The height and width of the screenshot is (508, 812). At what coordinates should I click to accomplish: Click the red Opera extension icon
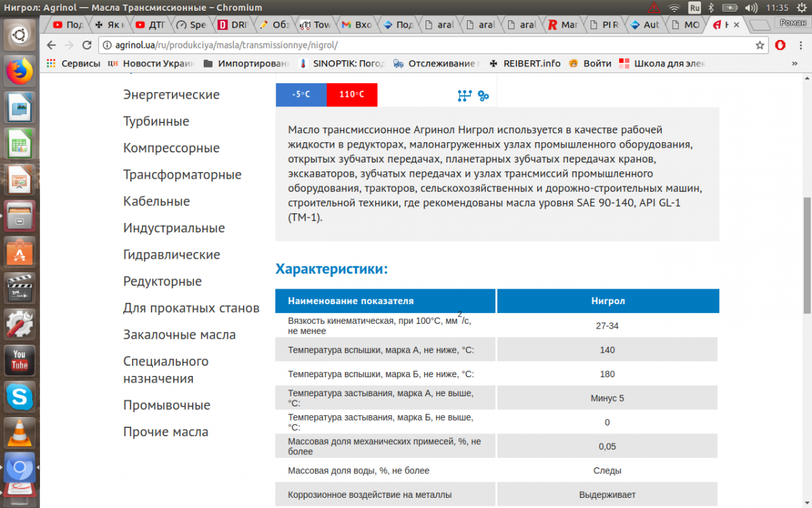[780, 45]
